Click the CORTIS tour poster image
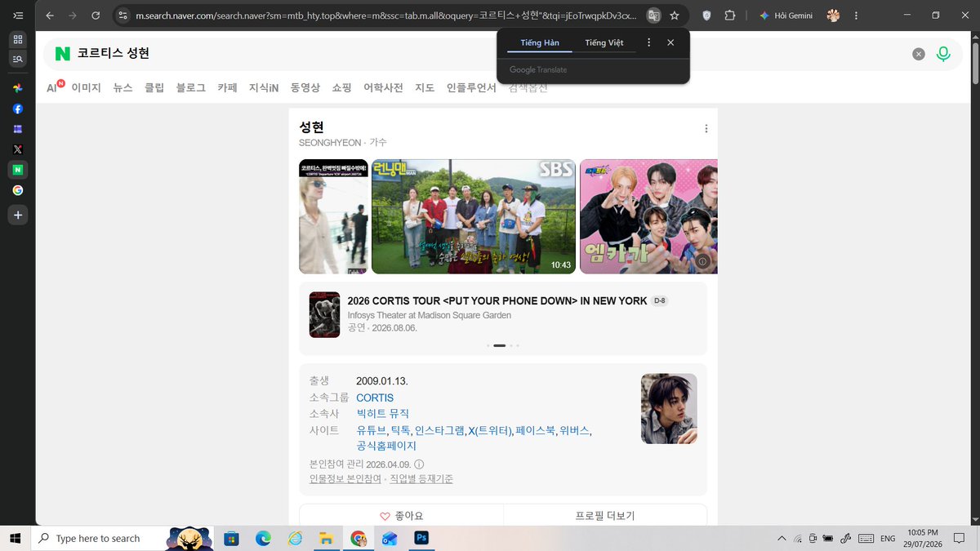 324,314
